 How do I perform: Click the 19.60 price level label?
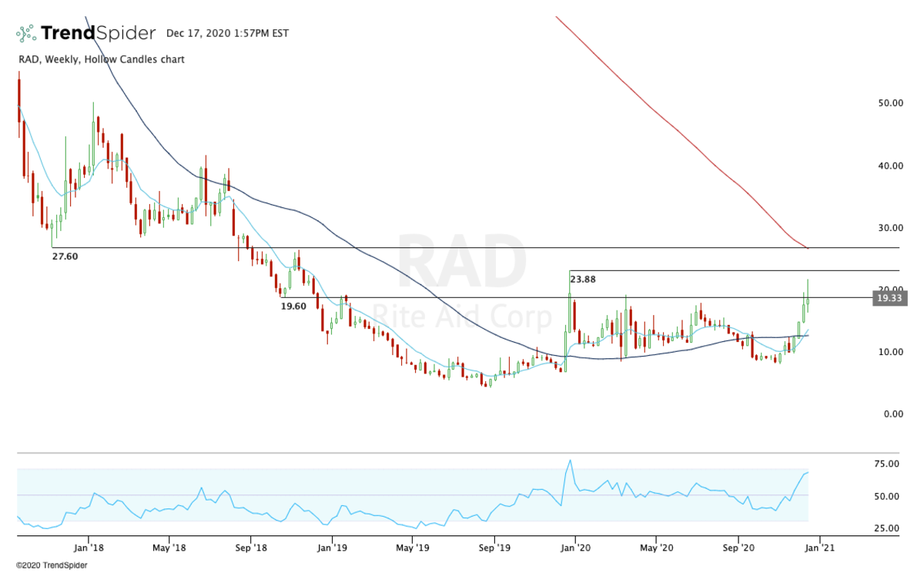[293, 306]
